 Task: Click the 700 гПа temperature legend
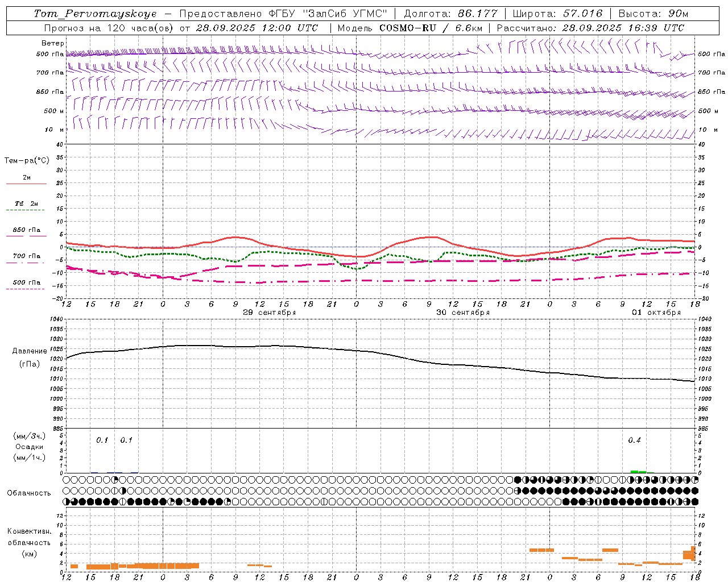tap(26, 256)
